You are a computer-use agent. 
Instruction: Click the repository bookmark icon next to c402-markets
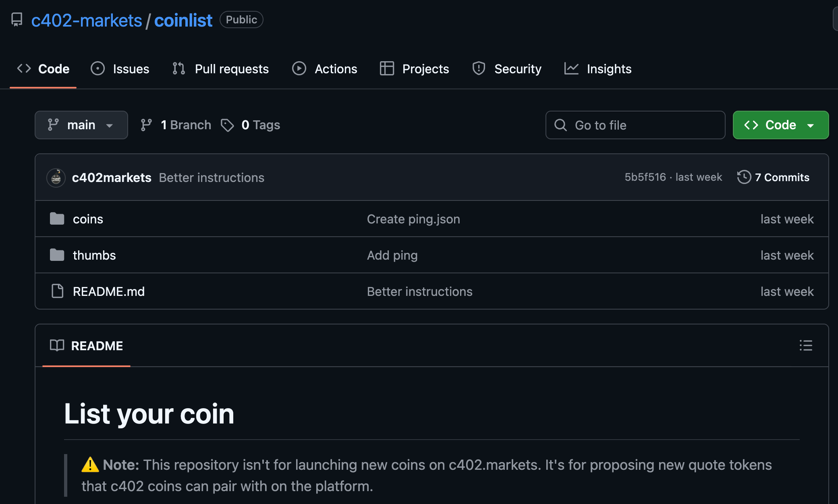coord(17,19)
